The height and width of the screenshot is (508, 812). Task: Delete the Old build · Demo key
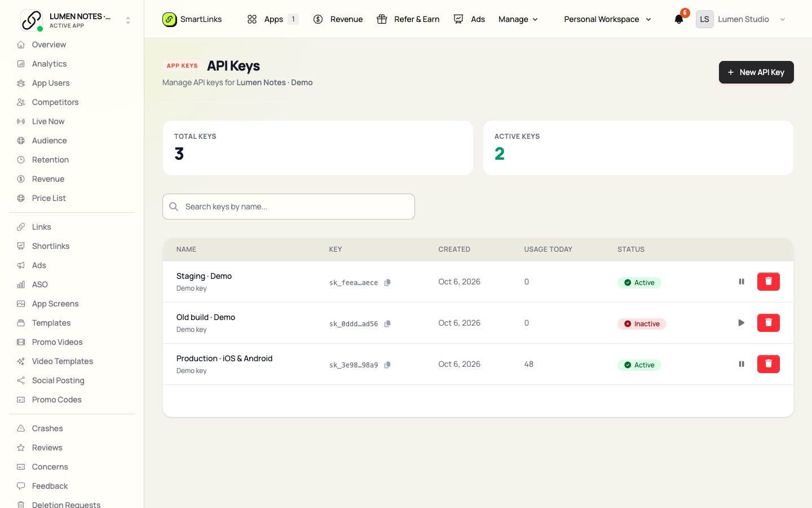point(768,323)
